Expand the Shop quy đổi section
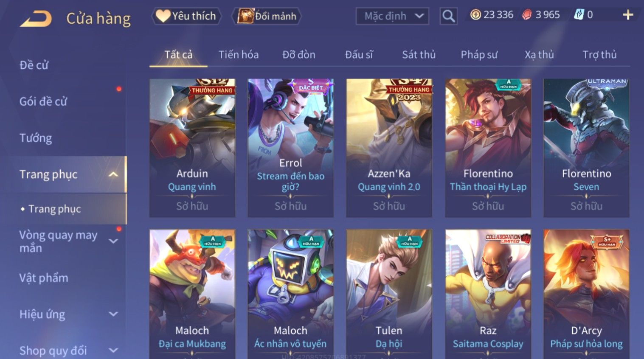Viewport: 644px width, 359px height. tap(113, 351)
